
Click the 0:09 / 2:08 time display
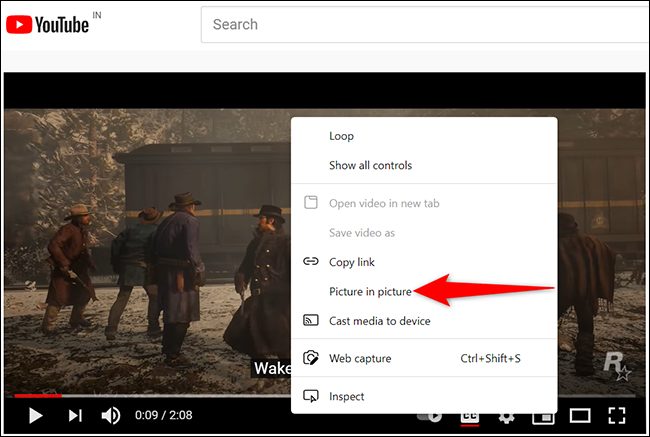[x=164, y=415]
